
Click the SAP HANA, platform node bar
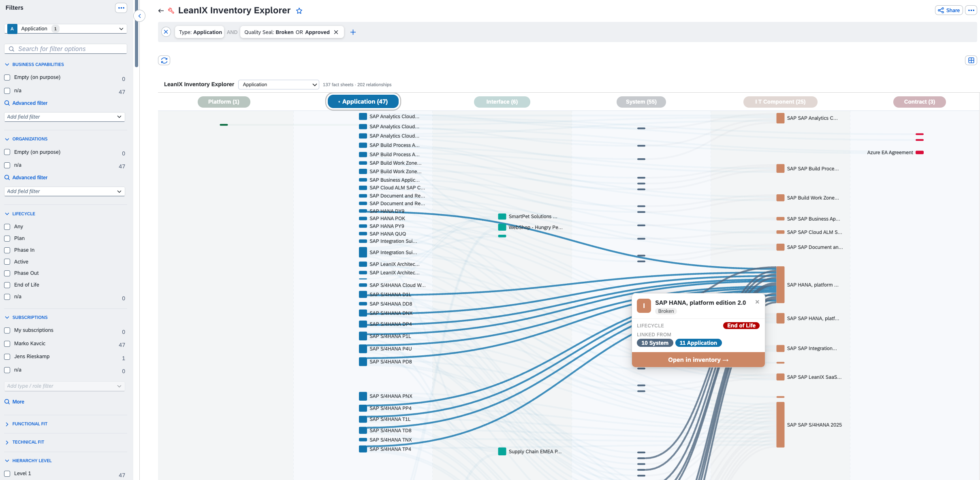coord(780,285)
